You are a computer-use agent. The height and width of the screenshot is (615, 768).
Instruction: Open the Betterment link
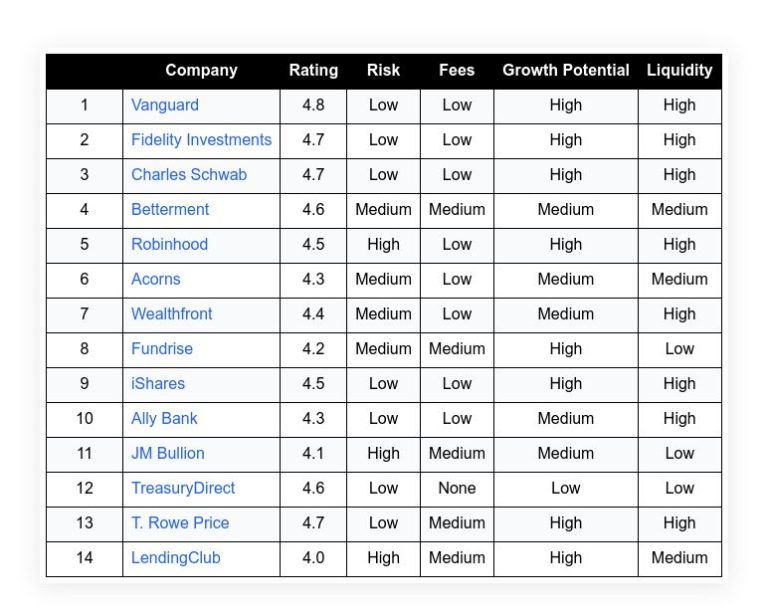pyautogui.click(x=169, y=210)
